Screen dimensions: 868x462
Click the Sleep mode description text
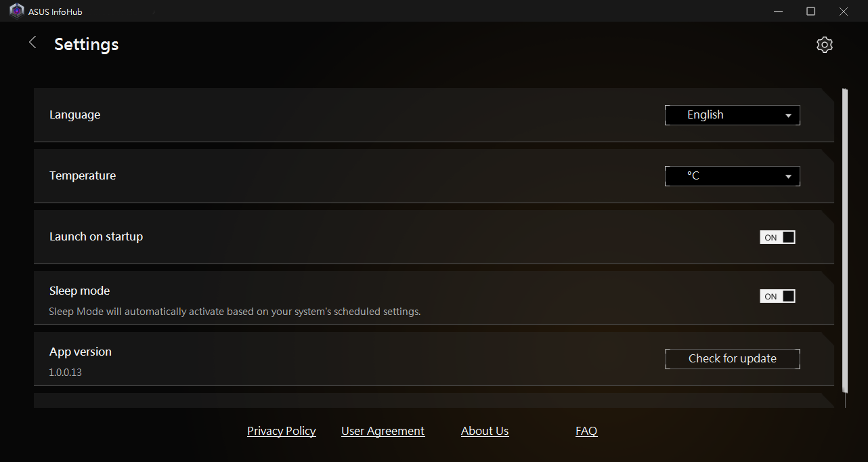coord(235,312)
